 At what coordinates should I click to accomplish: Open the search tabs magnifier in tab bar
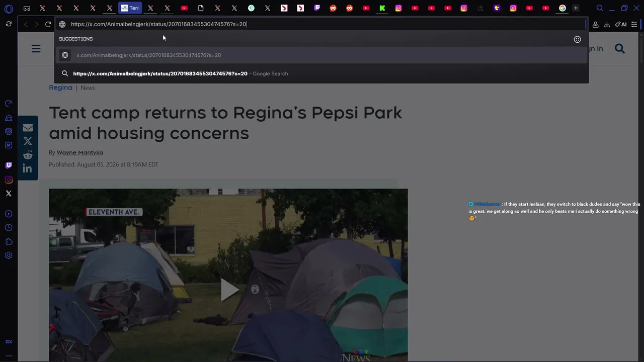[600, 8]
